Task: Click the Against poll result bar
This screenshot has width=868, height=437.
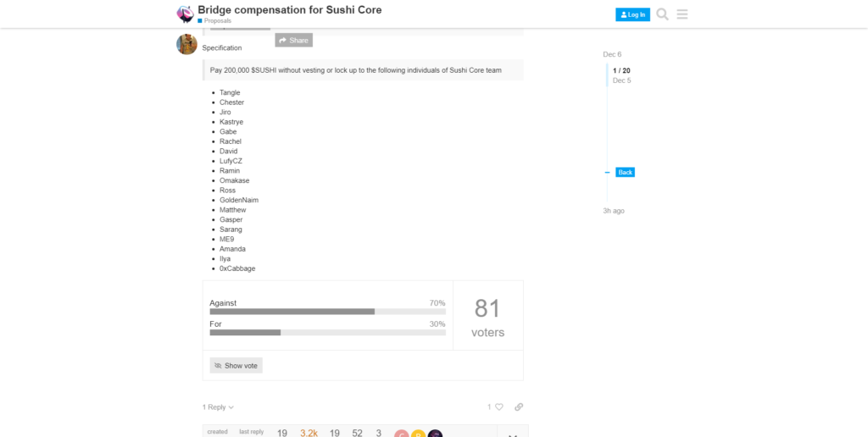Action: [x=328, y=312]
